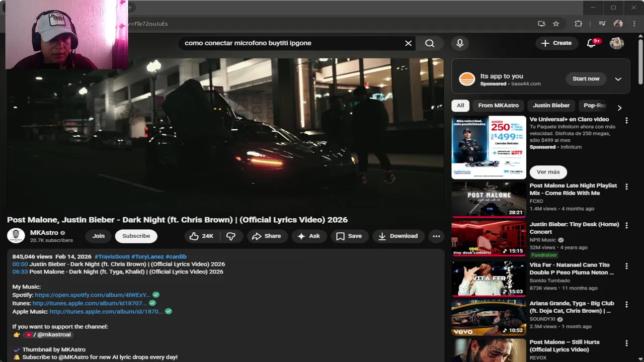This screenshot has width=644, height=362.
Task: Click the magnifier search button
Action: pyautogui.click(x=430, y=43)
